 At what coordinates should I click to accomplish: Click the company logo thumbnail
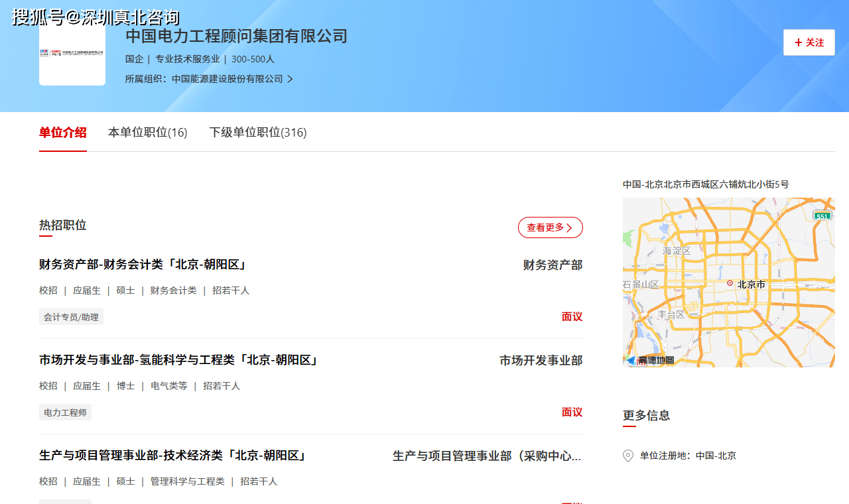pos(72,52)
